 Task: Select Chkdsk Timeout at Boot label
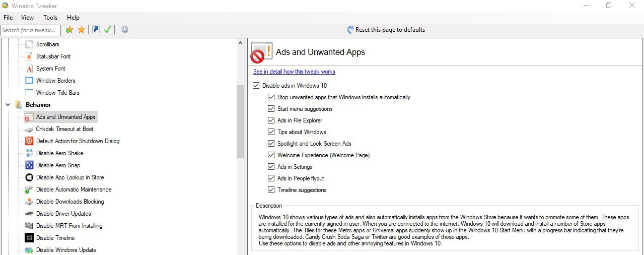click(65, 129)
